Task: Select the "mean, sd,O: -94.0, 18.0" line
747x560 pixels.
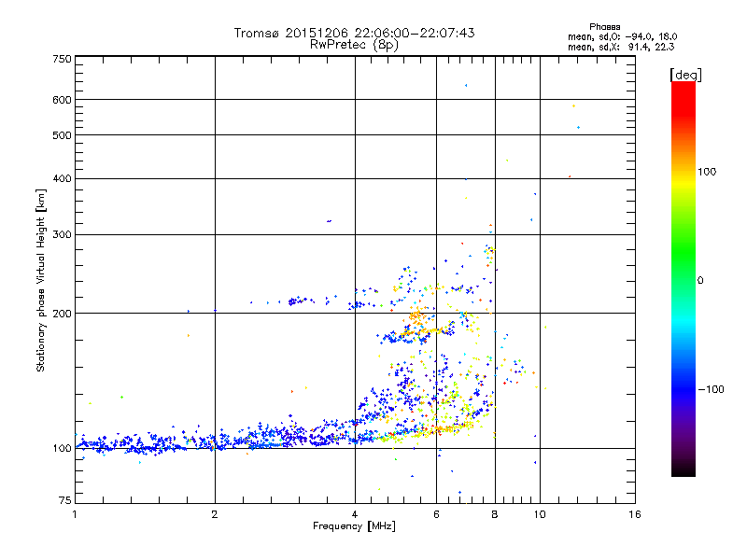Action: click(623, 36)
